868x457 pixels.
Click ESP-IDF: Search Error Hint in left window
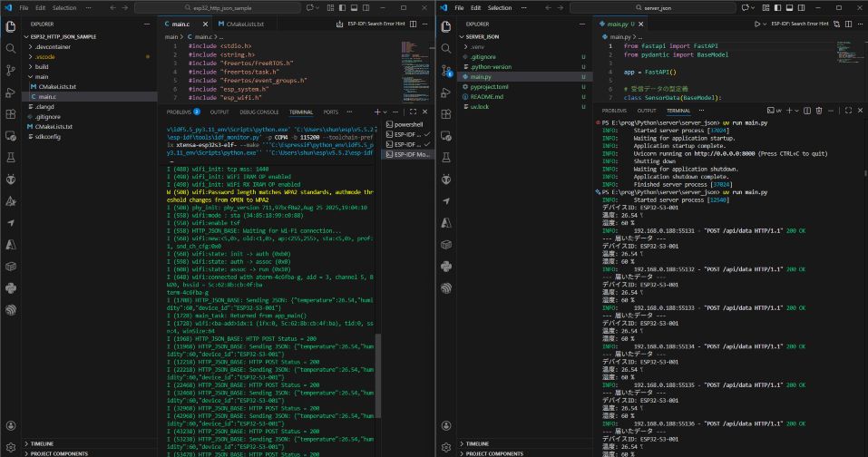(376, 24)
